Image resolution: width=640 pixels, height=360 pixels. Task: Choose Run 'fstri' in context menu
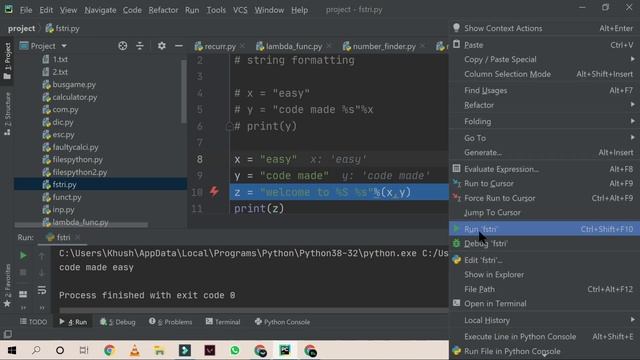click(x=544, y=229)
